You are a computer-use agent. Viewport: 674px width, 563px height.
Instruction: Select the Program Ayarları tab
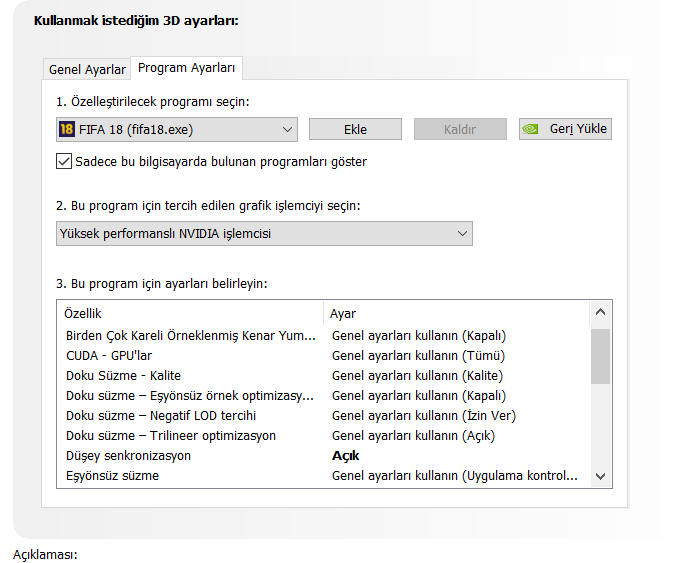187,68
